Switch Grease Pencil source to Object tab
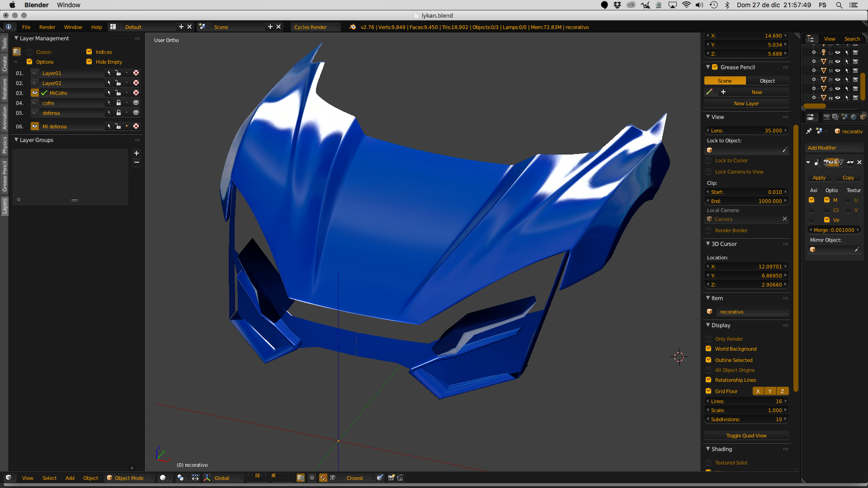The height and width of the screenshot is (488, 868). (767, 81)
